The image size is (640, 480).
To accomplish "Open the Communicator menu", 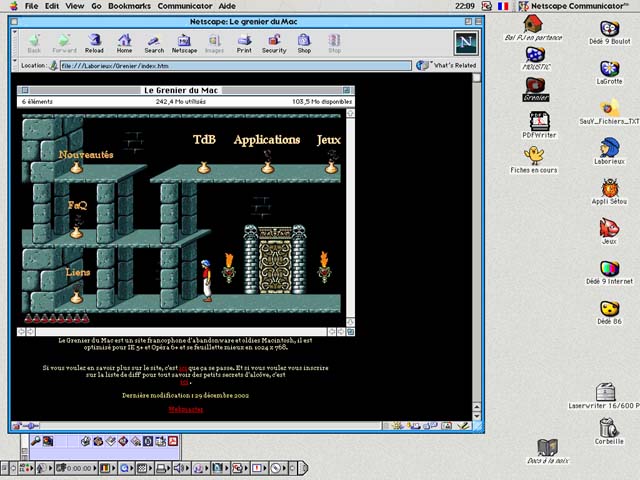I will pos(185,6).
